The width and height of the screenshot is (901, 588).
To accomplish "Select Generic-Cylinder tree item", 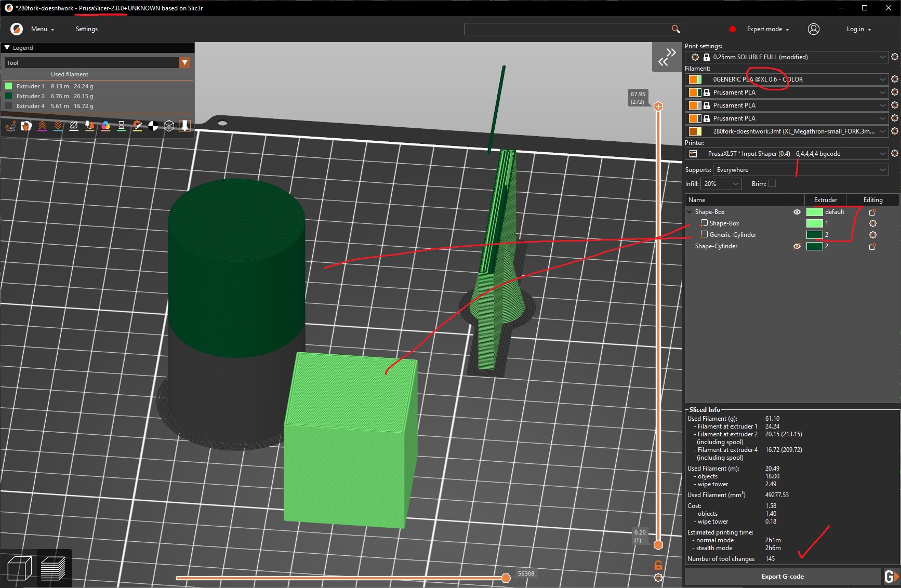I will click(x=733, y=235).
